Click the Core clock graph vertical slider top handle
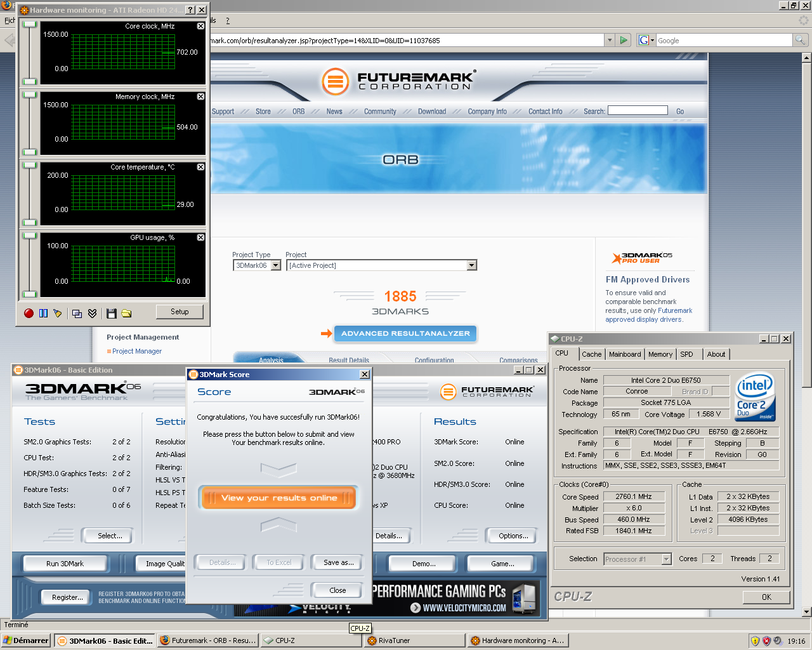The image size is (812, 650). tap(29, 24)
